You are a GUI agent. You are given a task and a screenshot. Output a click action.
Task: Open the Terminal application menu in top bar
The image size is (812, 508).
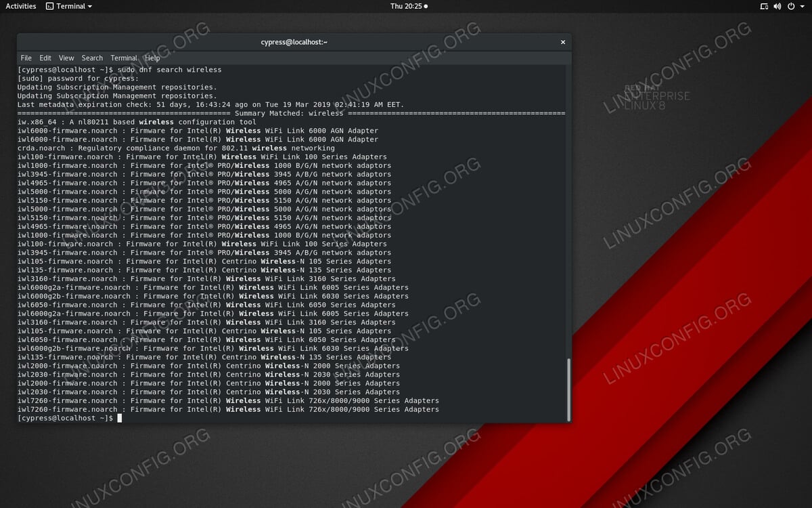click(69, 6)
